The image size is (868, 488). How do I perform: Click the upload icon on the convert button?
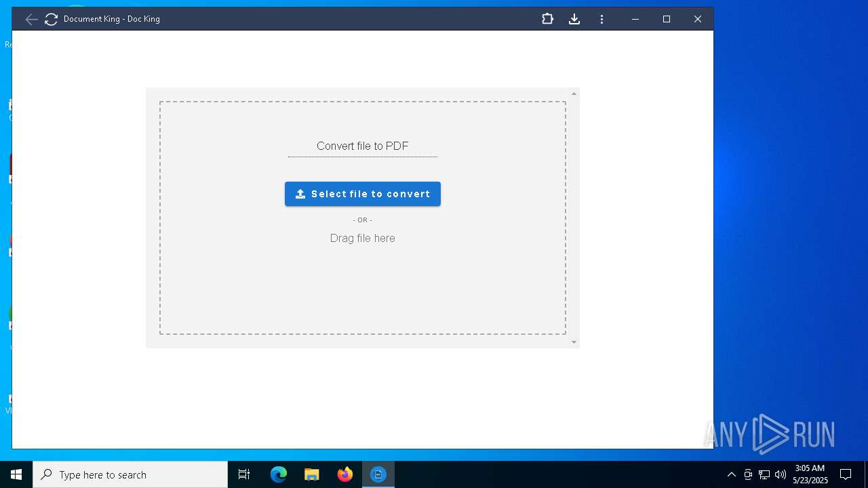[300, 194]
